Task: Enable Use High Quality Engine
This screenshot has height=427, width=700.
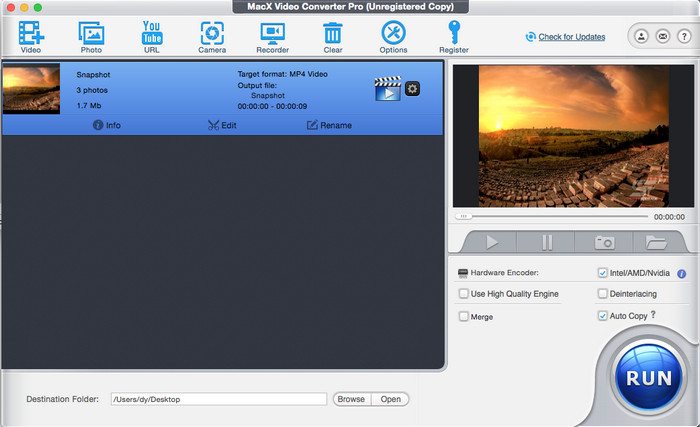Action: click(464, 293)
